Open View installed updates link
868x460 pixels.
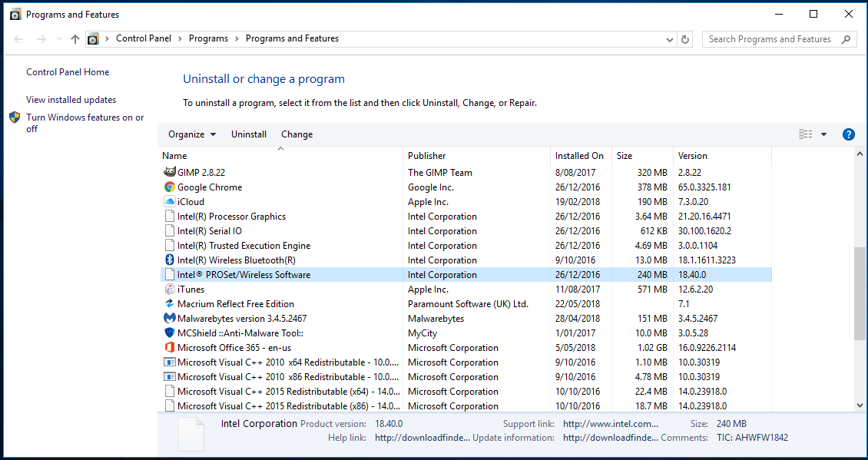(x=71, y=100)
